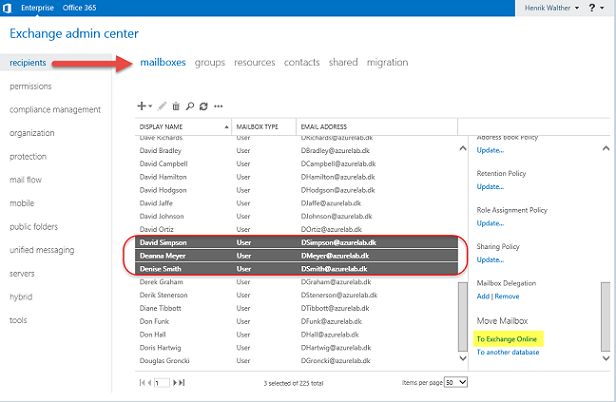Image resolution: width=616 pixels, height=402 pixels.
Task: Go to last page icon
Action: tap(182, 382)
